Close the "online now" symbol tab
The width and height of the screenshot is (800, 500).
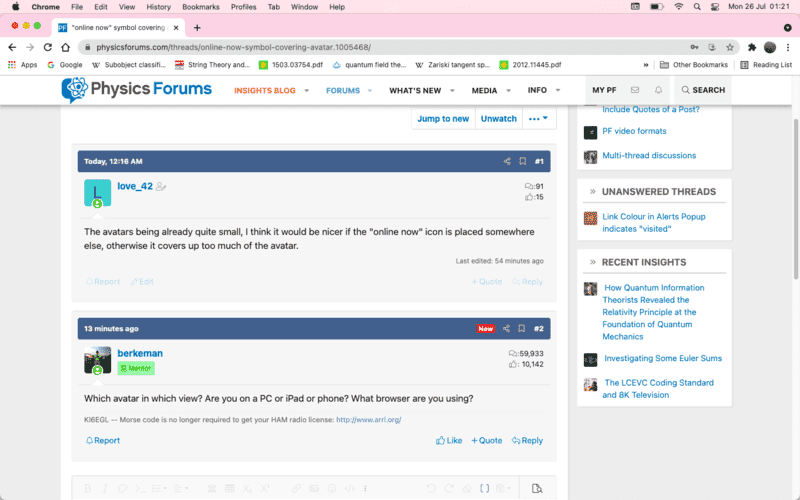[x=176, y=28]
